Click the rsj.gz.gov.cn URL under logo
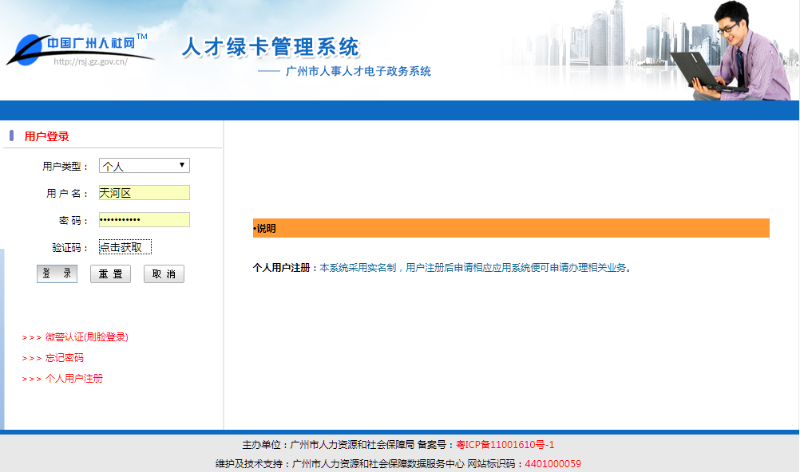Viewport: 800px width, 472px height. (x=90, y=61)
